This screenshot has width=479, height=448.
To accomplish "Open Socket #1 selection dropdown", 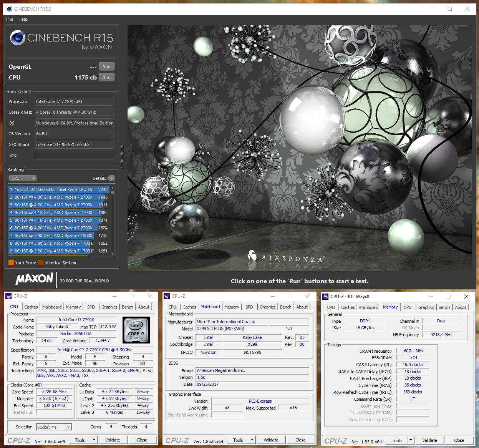I will click(68, 427).
